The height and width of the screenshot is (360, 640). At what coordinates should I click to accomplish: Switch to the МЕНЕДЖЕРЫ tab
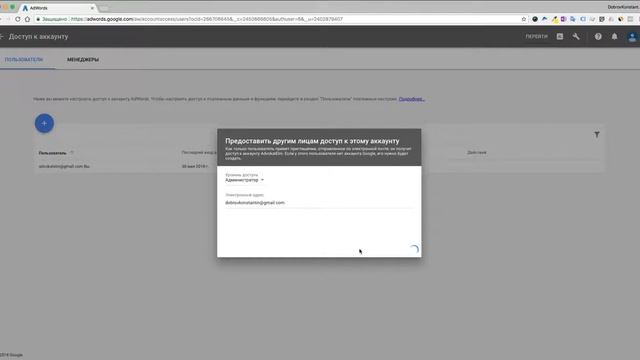[x=83, y=60]
